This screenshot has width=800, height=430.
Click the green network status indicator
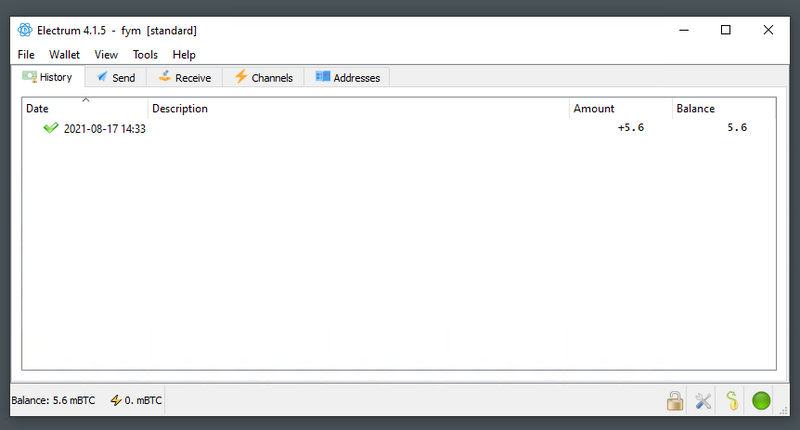point(762,401)
